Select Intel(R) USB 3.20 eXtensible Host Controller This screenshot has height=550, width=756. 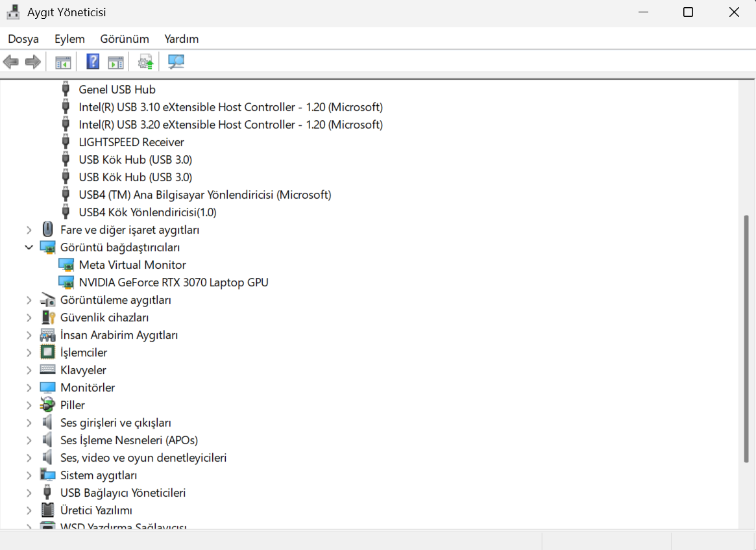tap(230, 125)
